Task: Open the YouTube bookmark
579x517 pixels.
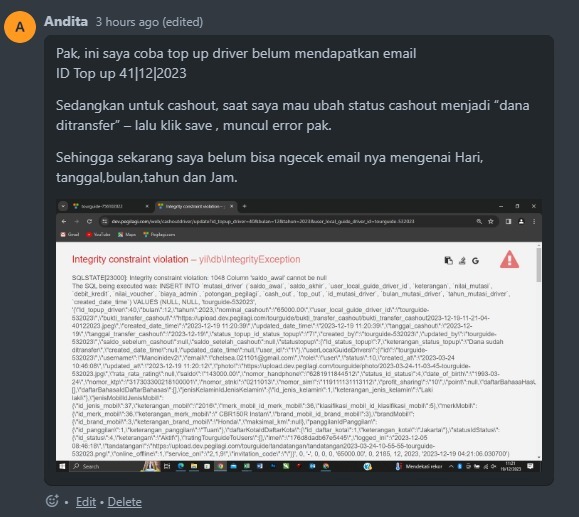Action: coord(98,234)
